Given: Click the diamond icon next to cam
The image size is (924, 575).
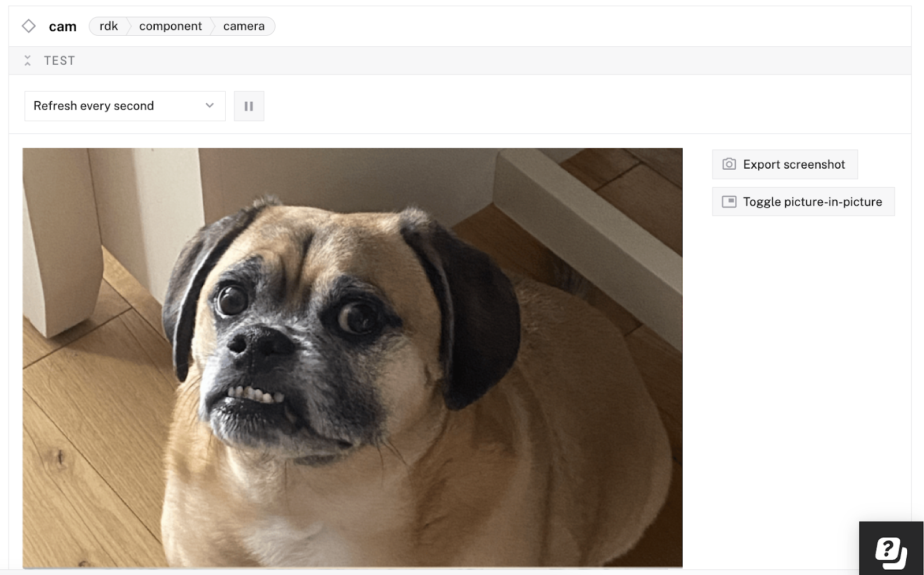Looking at the screenshot, I should [x=28, y=26].
